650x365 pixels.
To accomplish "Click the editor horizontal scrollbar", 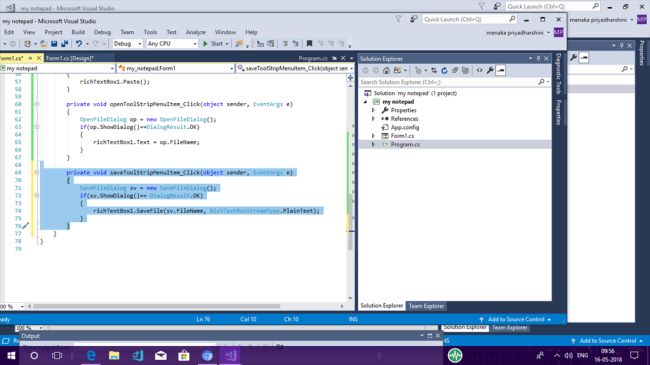I will tap(157, 307).
